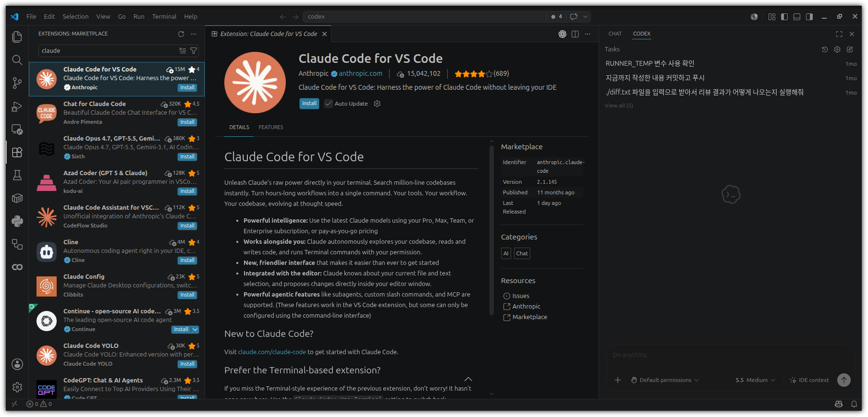The width and height of the screenshot is (868, 417).
Task: Click View all (5) tasks link
Action: point(619,106)
